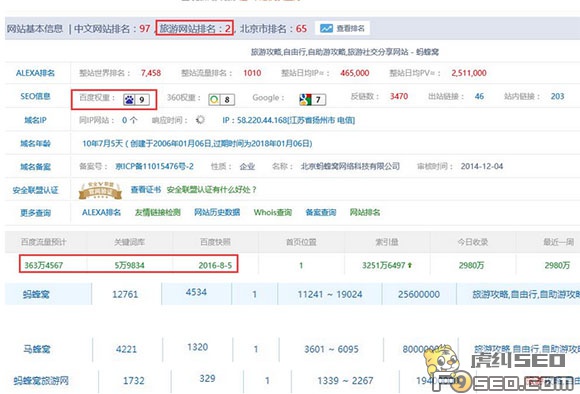
Task: Click the 查看排名 chart icon
Action: (x=326, y=28)
